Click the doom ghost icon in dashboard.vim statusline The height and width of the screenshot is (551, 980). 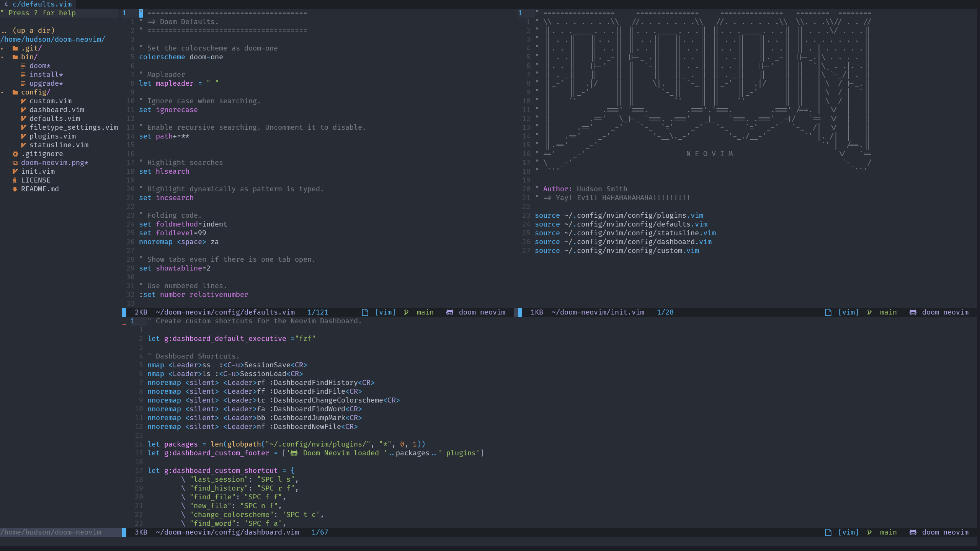pos(913,532)
